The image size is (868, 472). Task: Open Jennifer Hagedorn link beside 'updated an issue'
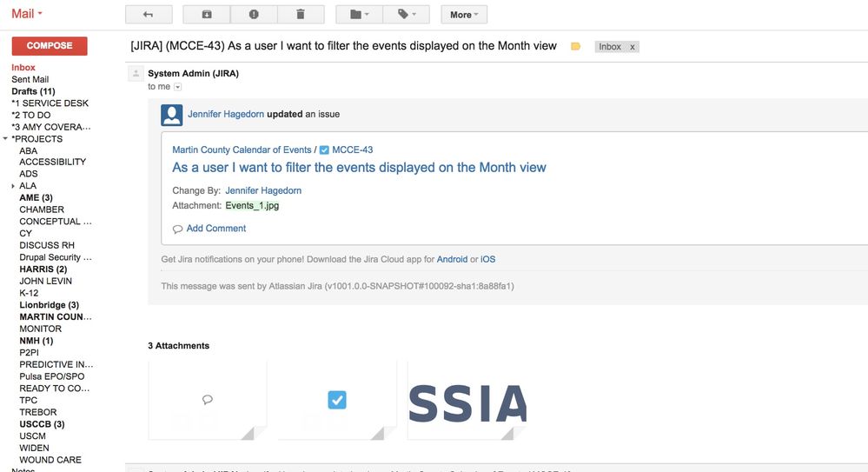click(226, 114)
